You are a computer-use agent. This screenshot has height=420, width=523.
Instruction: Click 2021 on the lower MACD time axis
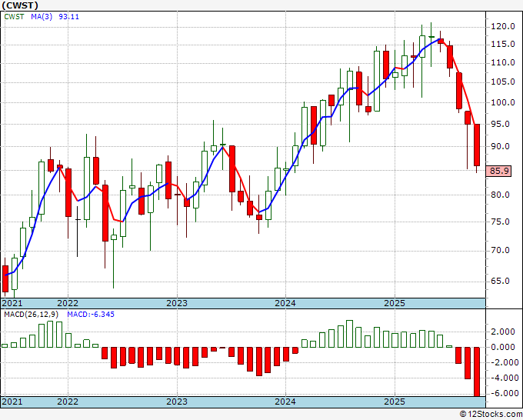[x=12, y=402]
